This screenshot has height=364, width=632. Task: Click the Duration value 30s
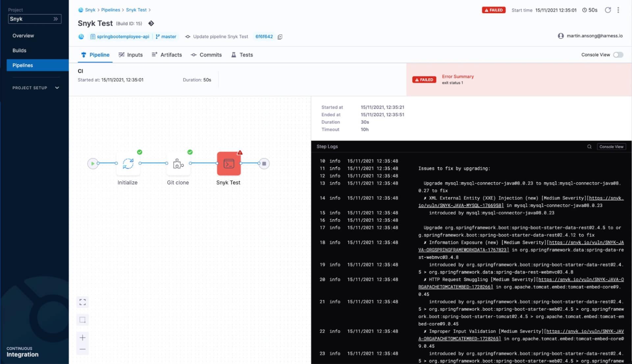[x=365, y=122]
